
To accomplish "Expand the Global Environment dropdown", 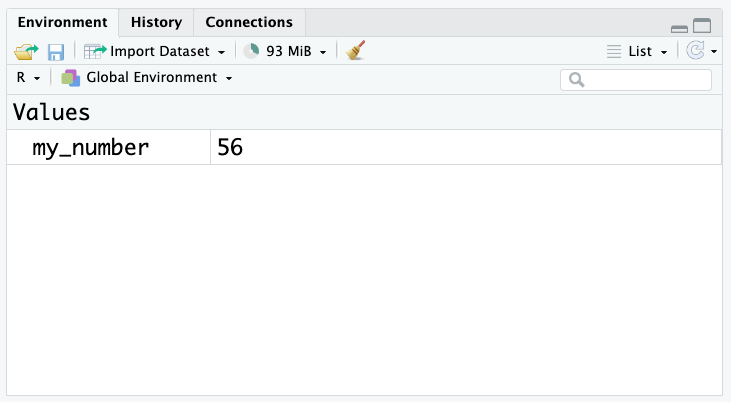I will (x=229, y=78).
